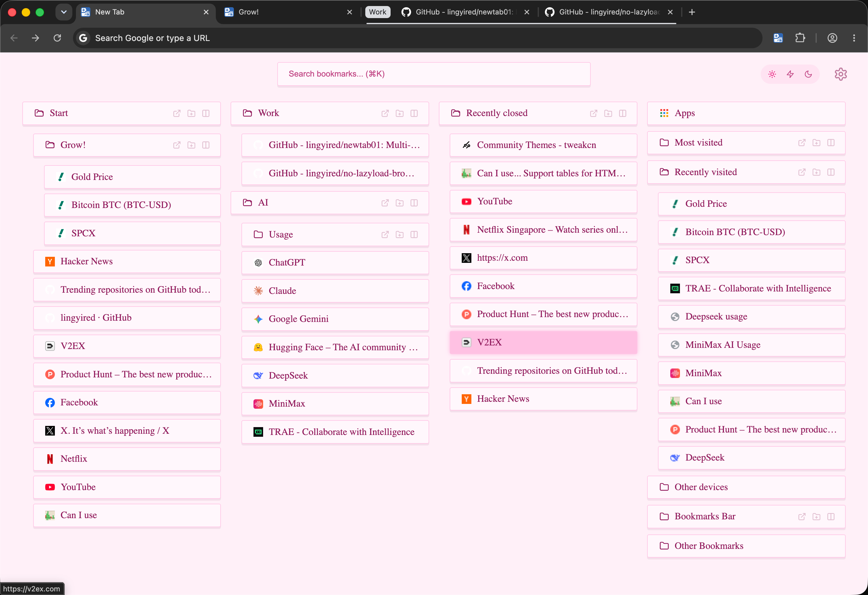This screenshot has height=595, width=868.
Task: Click the folder-plus icon on Most visited
Action: click(816, 143)
